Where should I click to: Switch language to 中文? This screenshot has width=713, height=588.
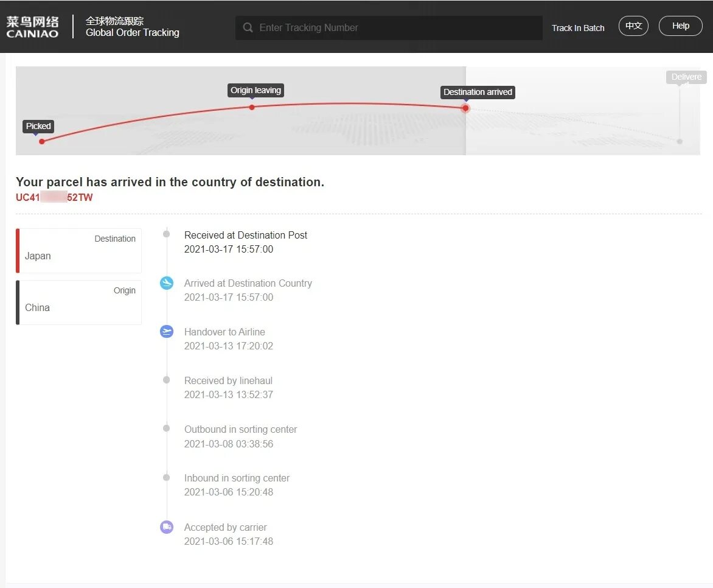pos(633,26)
